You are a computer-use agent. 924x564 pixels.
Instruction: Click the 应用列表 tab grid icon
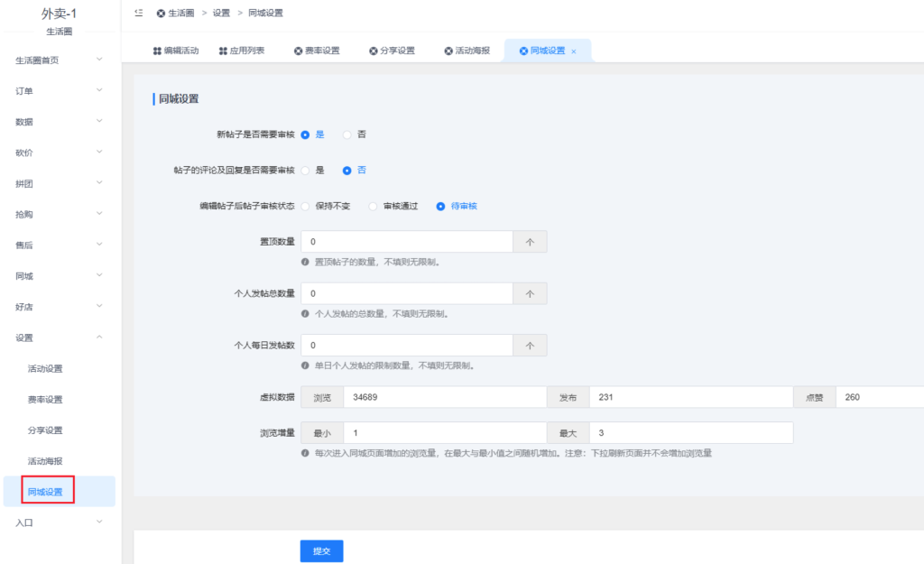pyautogui.click(x=223, y=51)
